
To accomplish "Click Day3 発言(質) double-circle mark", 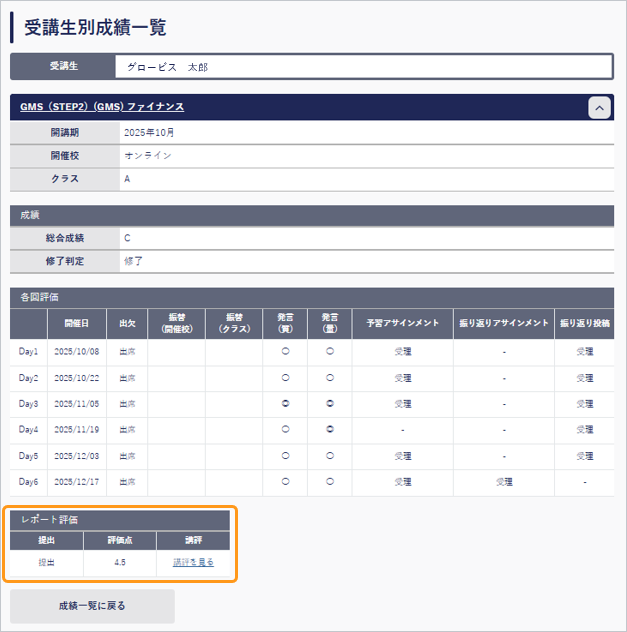I will [x=285, y=404].
